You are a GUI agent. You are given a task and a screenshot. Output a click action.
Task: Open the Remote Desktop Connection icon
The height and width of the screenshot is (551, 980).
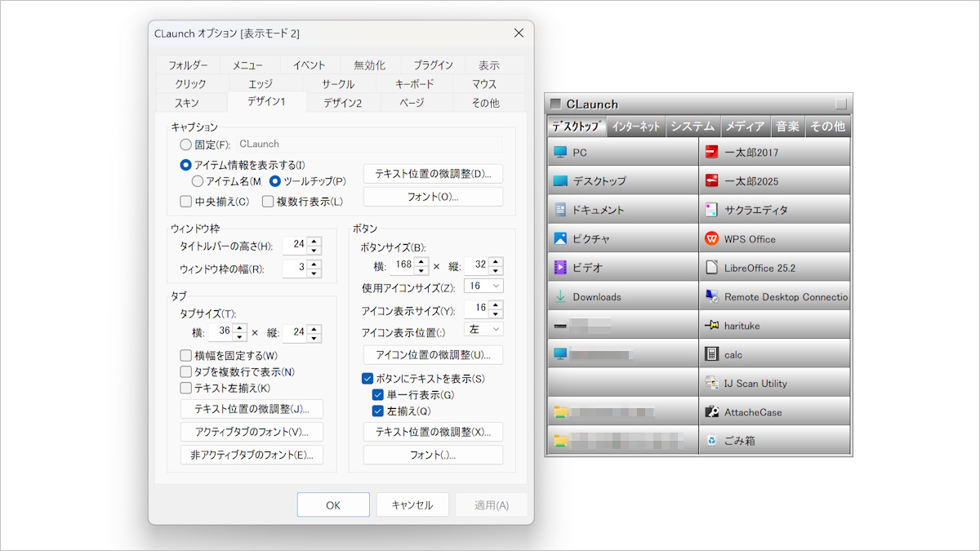pyautogui.click(x=711, y=297)
